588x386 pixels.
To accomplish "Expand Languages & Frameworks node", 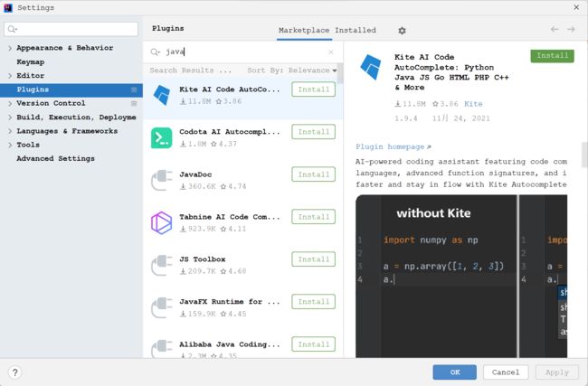I will [10, 131].
